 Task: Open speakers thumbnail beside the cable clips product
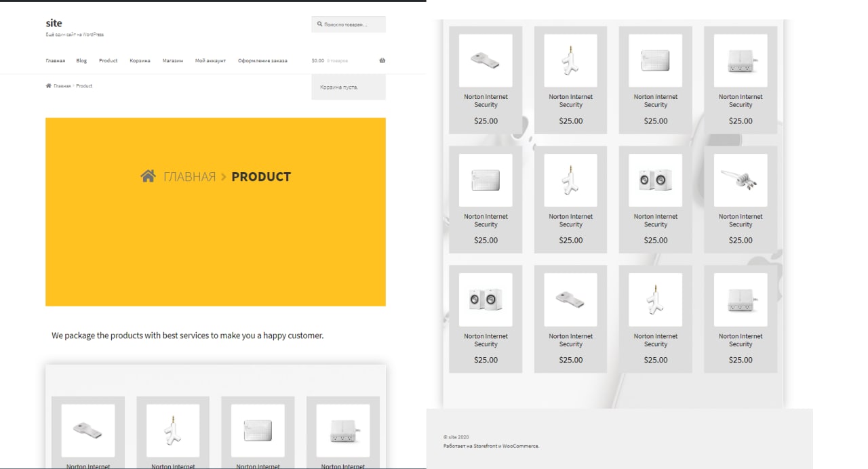[656, 180]
